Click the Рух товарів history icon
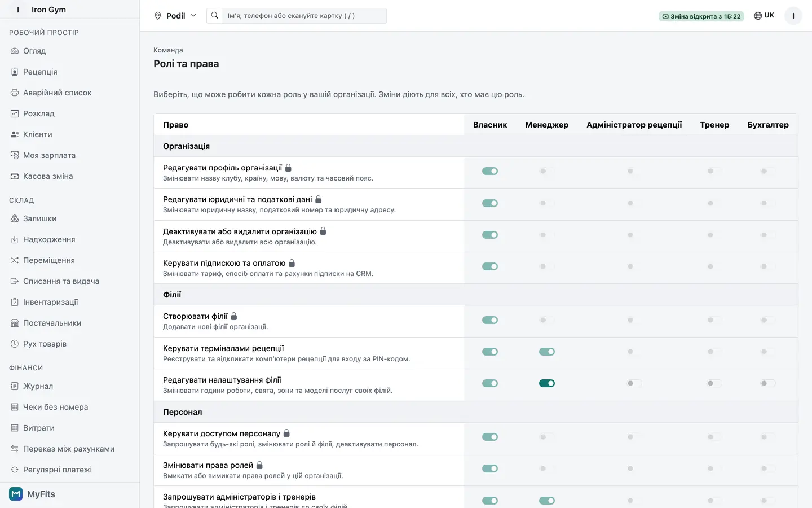 (x=15, y=344)
